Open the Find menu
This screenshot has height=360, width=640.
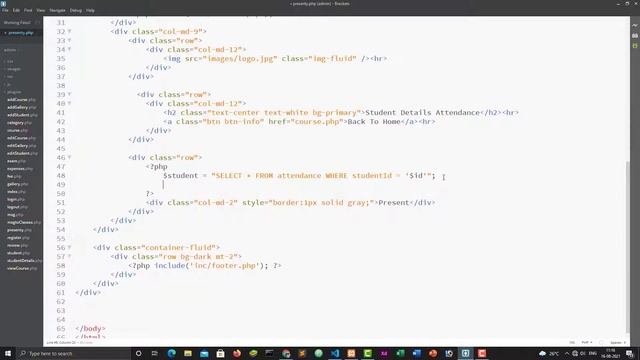(28, 10)
